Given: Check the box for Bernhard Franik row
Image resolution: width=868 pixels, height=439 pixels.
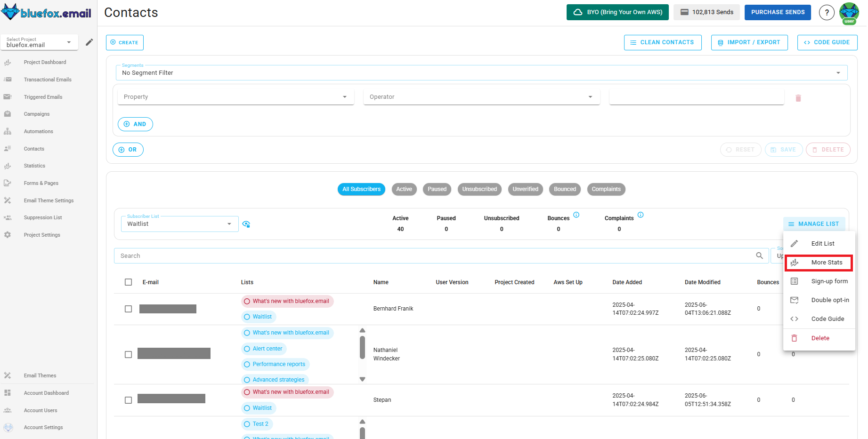Looking at the screenshot, I should pyautogui.click(x=128, y=309).
